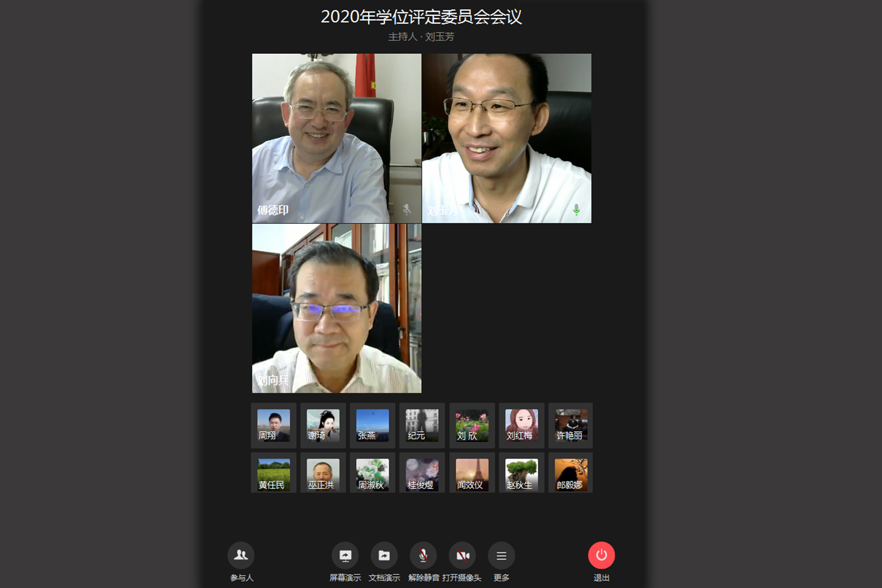Select 傅德印's video tile
This screenshot has height=588, width=882.
[x=336, y=138]
